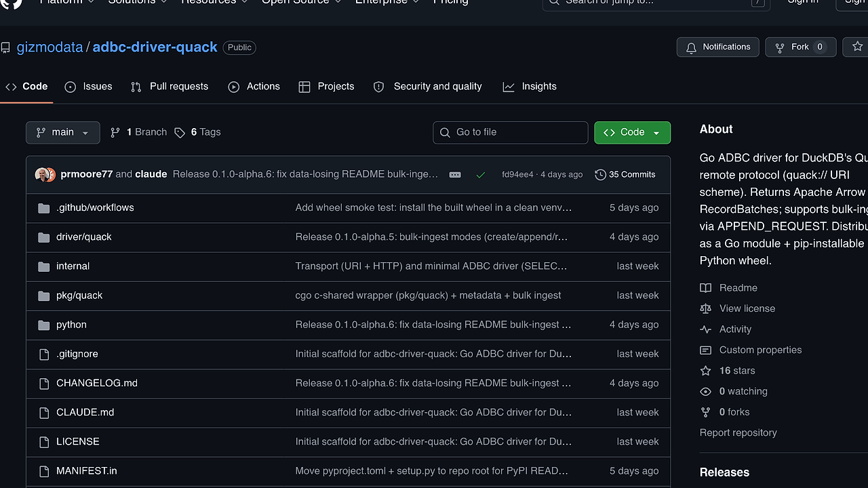Open commit message for internal folder row
Viewport: 868px width, 488px height.
coord(431,266)
